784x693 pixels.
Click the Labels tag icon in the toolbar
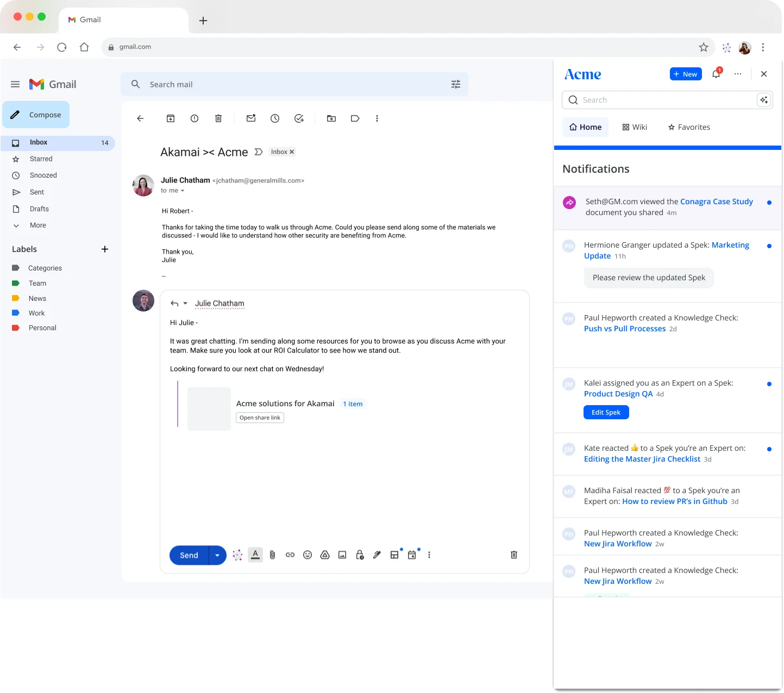(x=355, y=118)
